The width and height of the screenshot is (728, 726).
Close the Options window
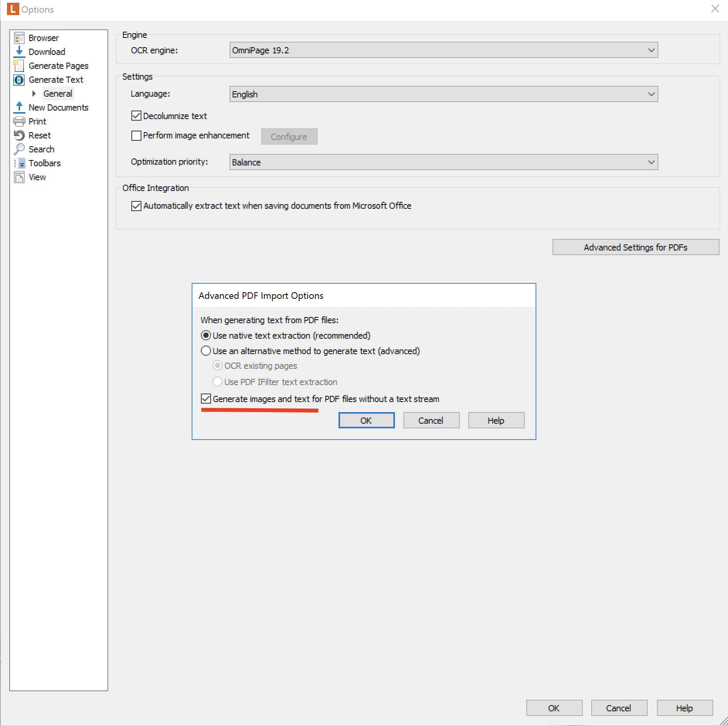pyautogui.click(x=715, y=9)
